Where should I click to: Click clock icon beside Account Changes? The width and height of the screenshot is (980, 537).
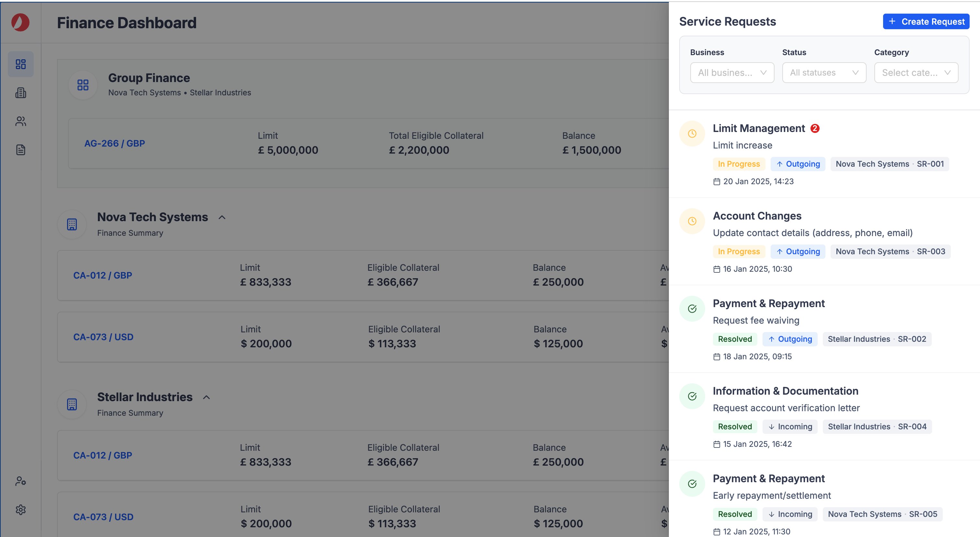click(x=692, y=221)
